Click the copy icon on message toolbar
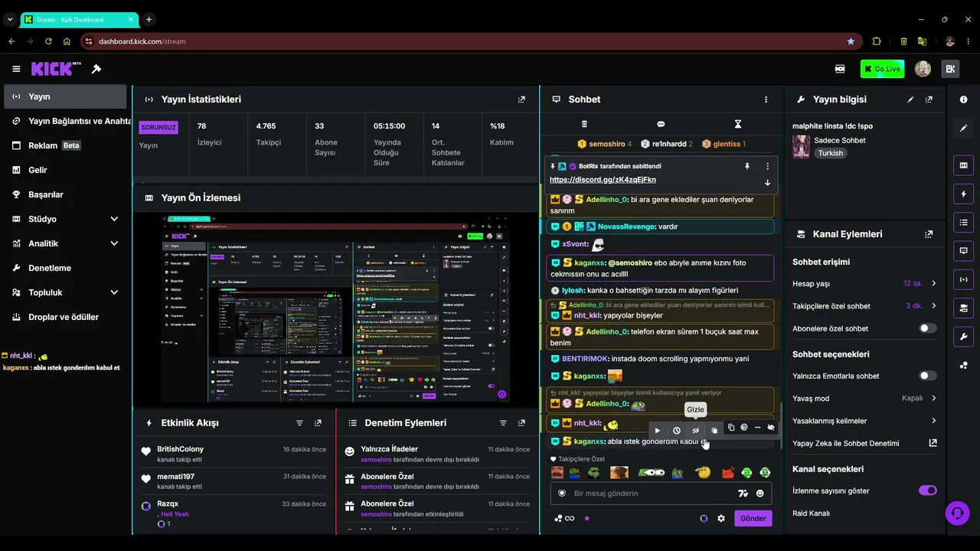Screen dimensions: 980x551 click(730, 428)
